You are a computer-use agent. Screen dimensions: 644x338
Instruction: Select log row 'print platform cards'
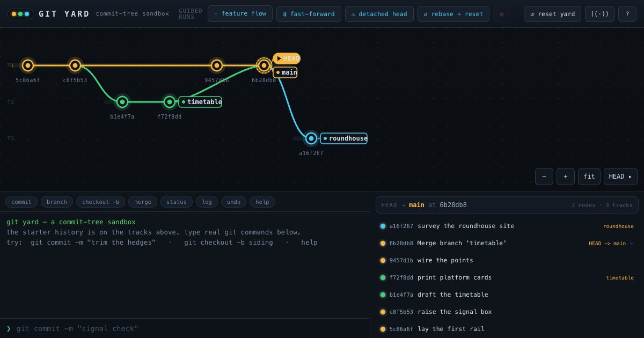[507, 277]
